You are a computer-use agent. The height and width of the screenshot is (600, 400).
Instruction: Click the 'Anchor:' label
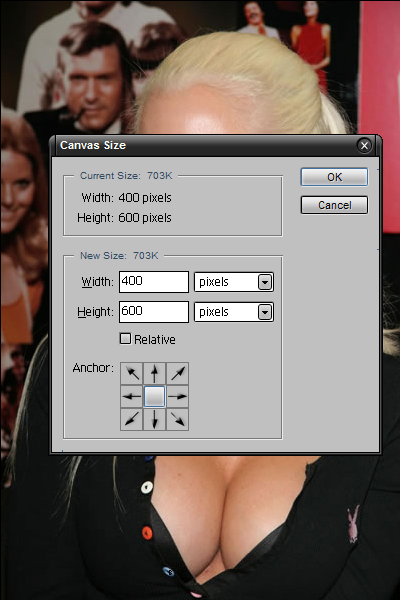[x=93, y=368]
